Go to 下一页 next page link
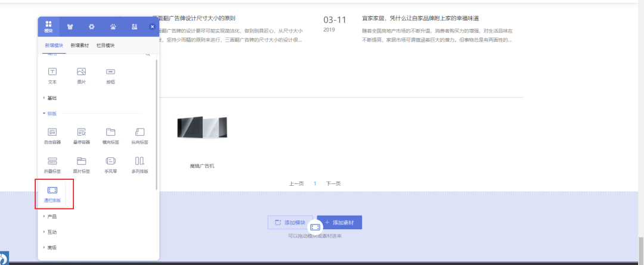Image resolution: width=644 pixels, height=265 pixels. pos(333,183)
